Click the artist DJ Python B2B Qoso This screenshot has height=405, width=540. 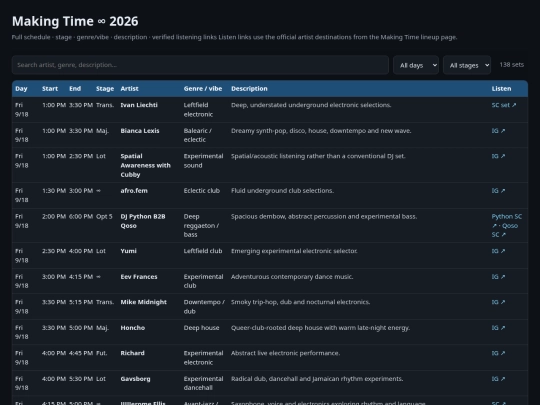[x=143, y=221]
